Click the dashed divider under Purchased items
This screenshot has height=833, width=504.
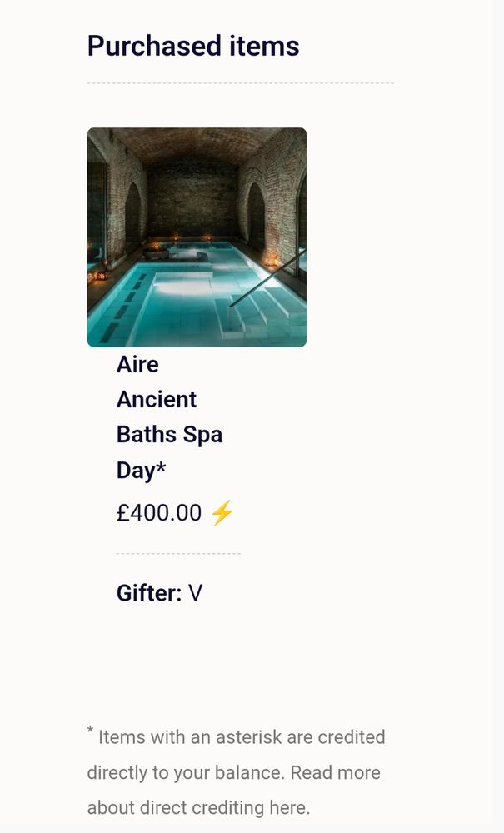(241, 83)
